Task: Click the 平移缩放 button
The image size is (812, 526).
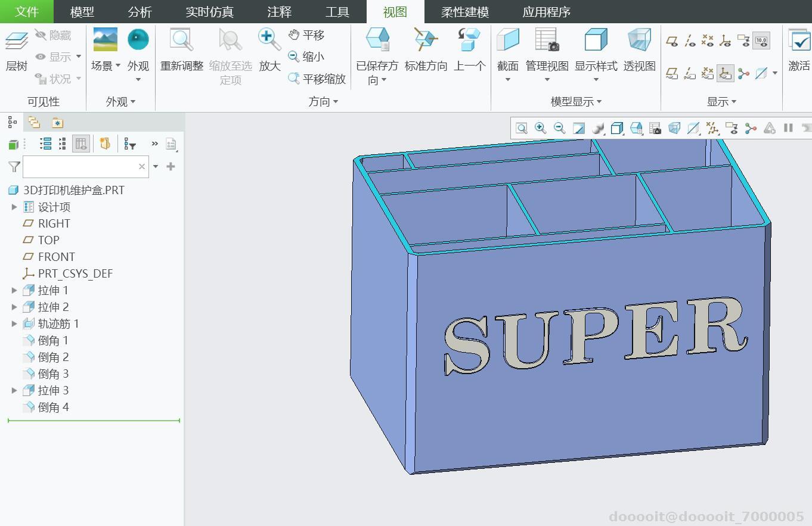Action: click(x=317, y=79)
